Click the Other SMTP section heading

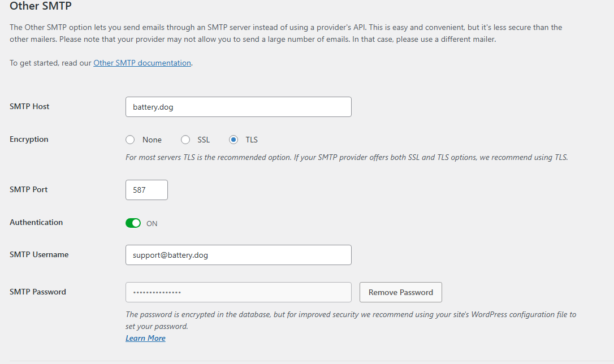(x=41, y=7)
